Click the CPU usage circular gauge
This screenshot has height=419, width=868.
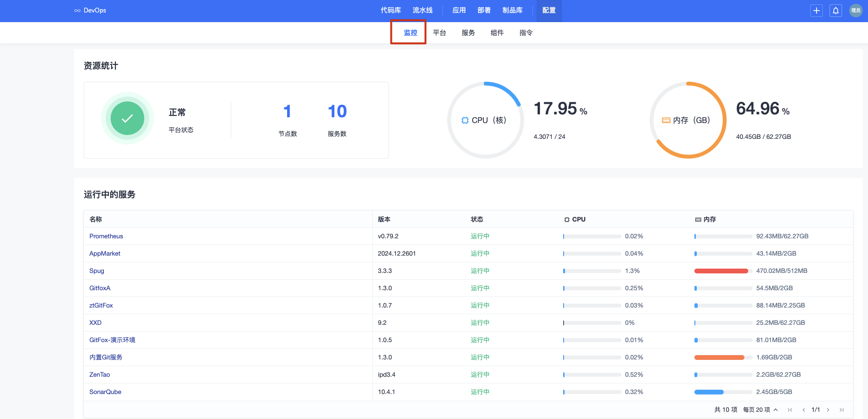click(485, 120)
